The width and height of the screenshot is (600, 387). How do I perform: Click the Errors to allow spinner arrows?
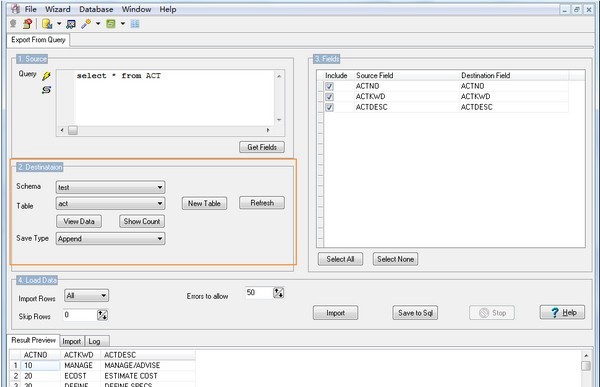pyautogui.click(x=279, y=293)
